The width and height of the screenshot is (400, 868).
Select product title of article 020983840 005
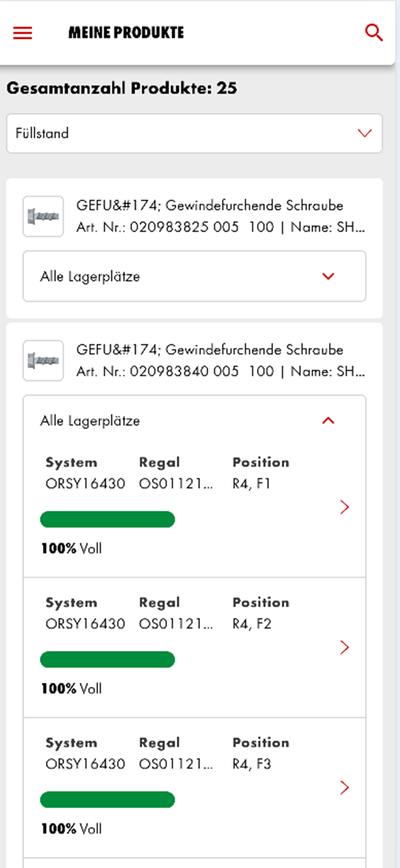209,350
